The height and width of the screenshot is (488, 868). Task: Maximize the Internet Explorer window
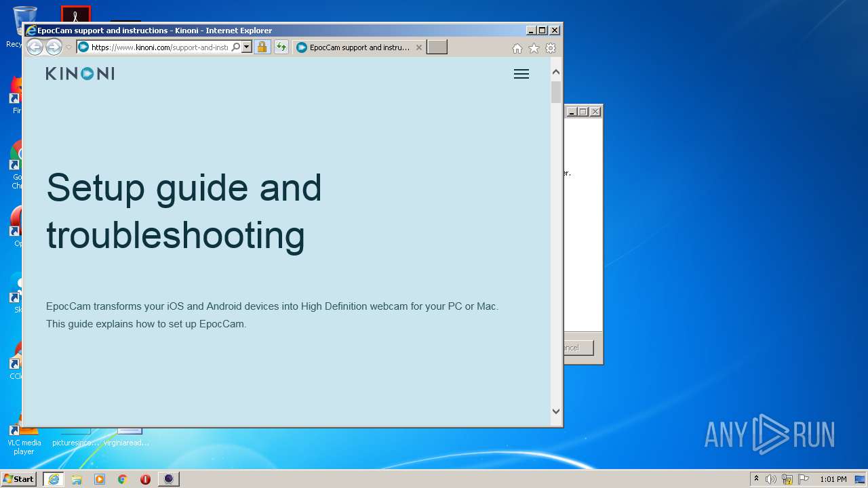click(542, 30)
